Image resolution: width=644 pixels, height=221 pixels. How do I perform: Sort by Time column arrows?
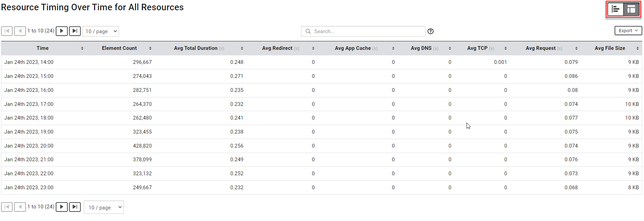pyautogui.click(x=82, y=49)
